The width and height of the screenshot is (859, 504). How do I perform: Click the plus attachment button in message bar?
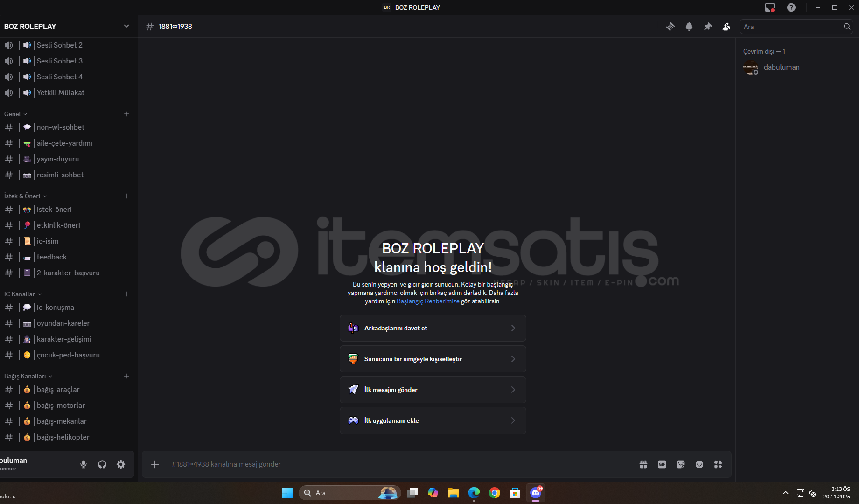[155, 464]
